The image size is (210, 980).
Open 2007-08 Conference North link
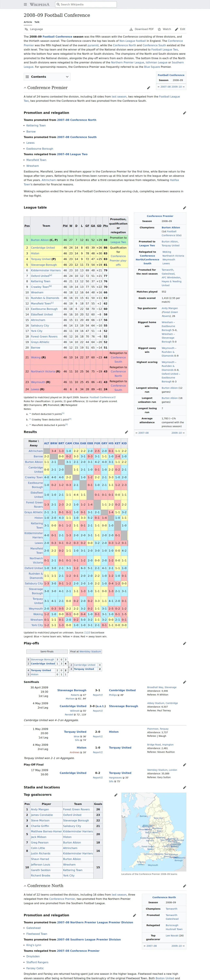click(77, 120)
